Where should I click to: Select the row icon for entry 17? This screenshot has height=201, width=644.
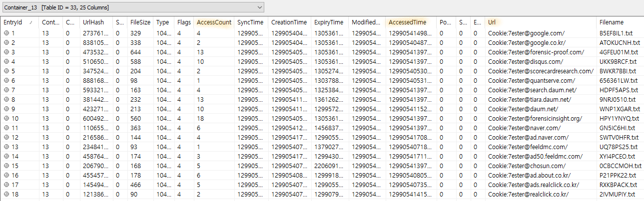(x=6, y=185)
